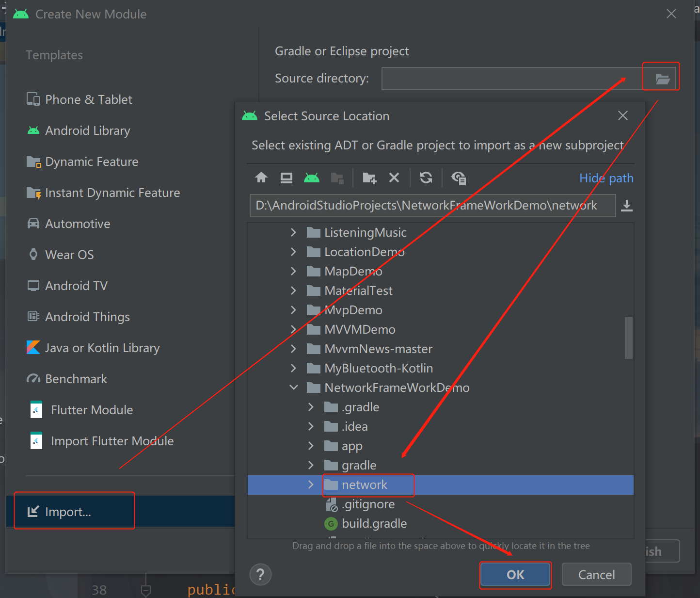The image size is (700, 598).
Task: Expand the LocationDemo folder
Action: tap(293, 252)
